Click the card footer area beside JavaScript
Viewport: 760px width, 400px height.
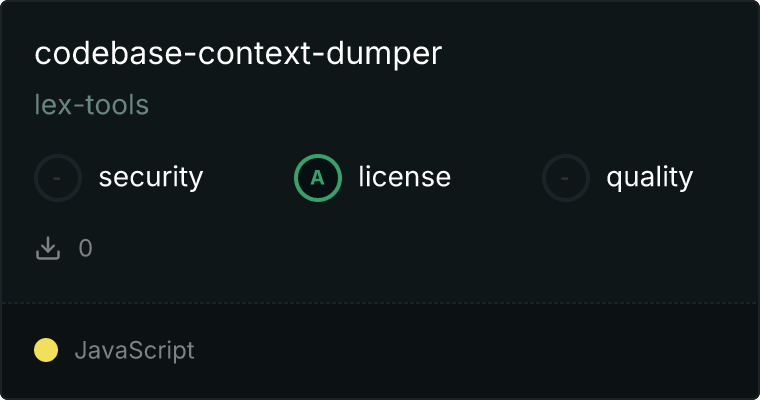(x=475, y=351)
